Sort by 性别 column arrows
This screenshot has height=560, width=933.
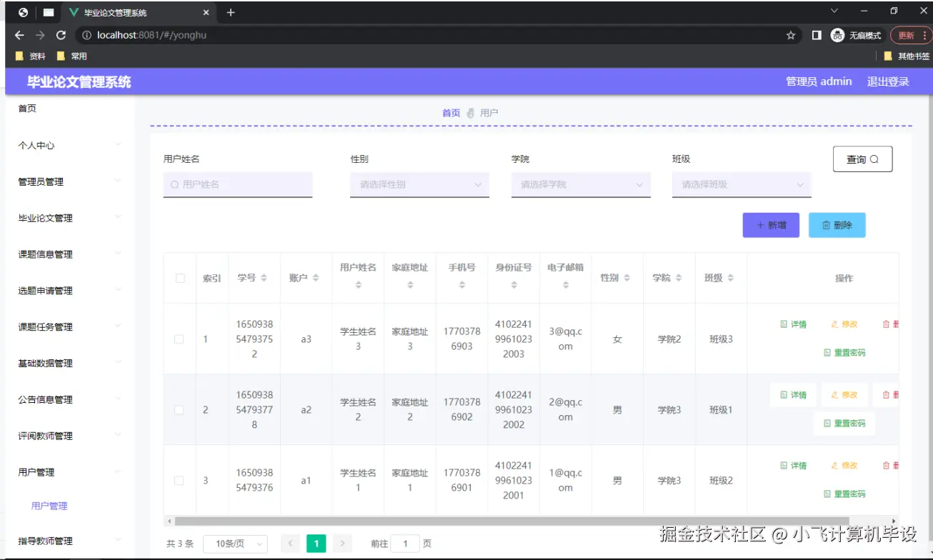[x=627, y=278]
